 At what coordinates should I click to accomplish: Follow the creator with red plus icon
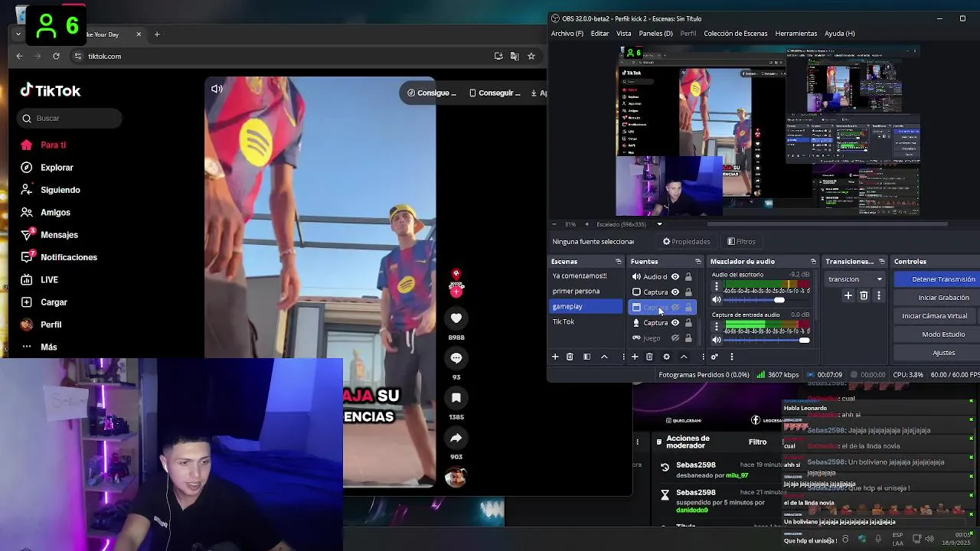coord(456,292)
